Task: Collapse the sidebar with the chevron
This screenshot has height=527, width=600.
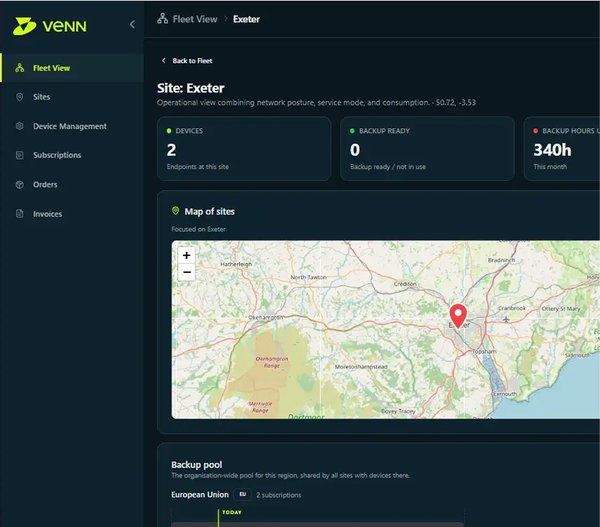Action: (x=132, y=24)
